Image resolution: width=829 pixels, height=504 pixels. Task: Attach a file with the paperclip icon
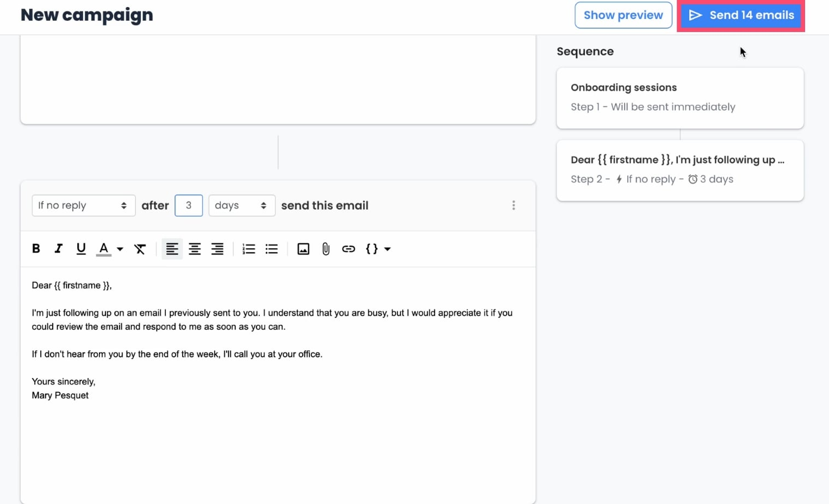pos(326,249)
